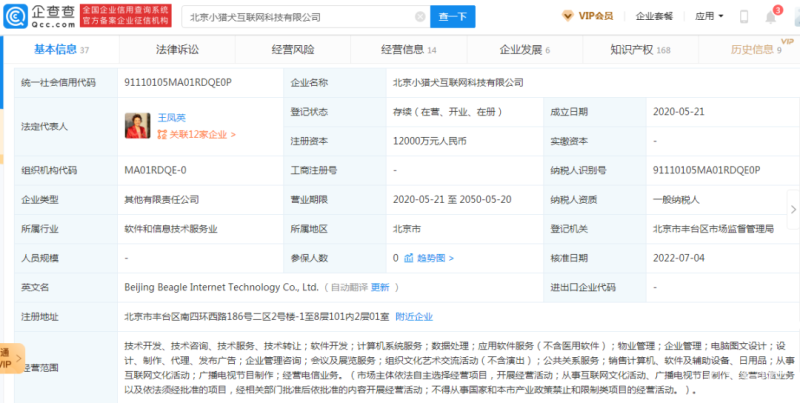
Task: Switch to the 知识产权 tab
Action: [x=640, y=49]
